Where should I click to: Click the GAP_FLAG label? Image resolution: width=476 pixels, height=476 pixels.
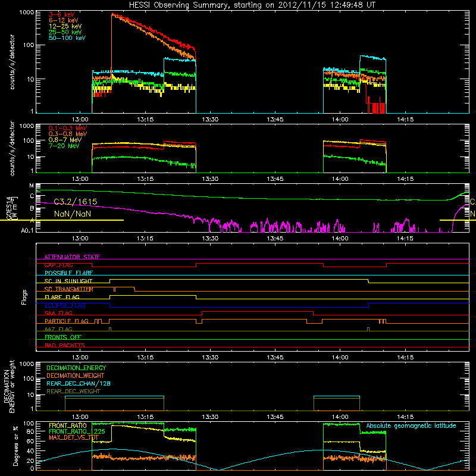(58, 265)
